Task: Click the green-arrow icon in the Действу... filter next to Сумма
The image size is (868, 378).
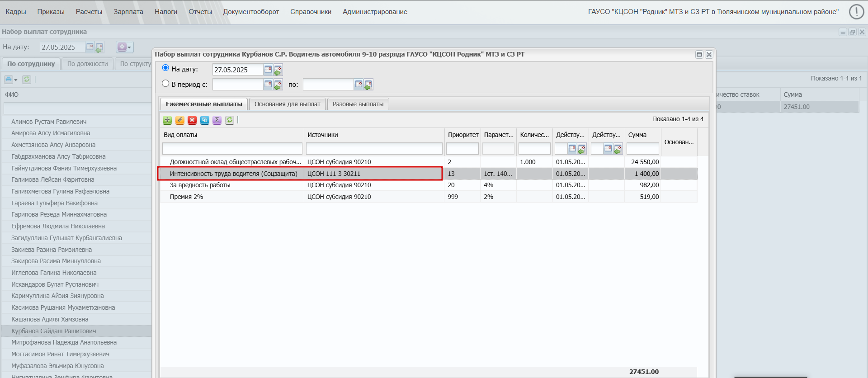Action: click(618, 149)
